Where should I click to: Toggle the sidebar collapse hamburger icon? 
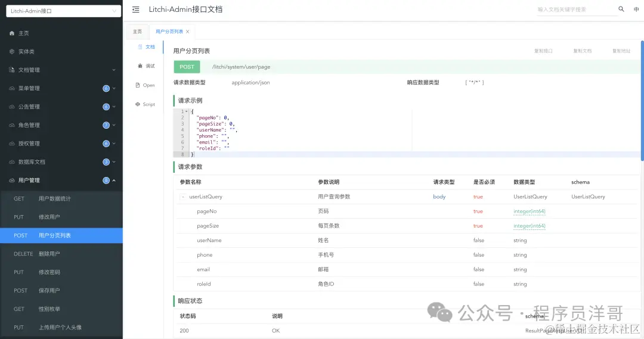pos(135,10)
